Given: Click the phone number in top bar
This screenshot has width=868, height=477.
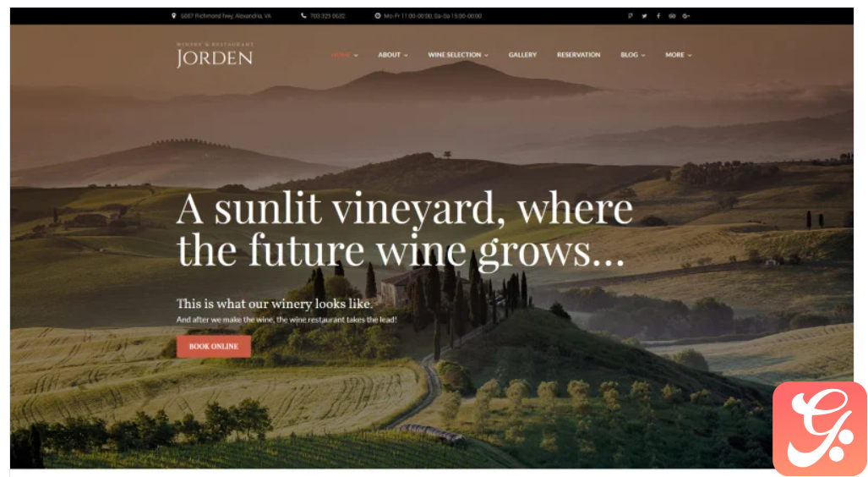Looking at the screenshot, I should (327, 16).
